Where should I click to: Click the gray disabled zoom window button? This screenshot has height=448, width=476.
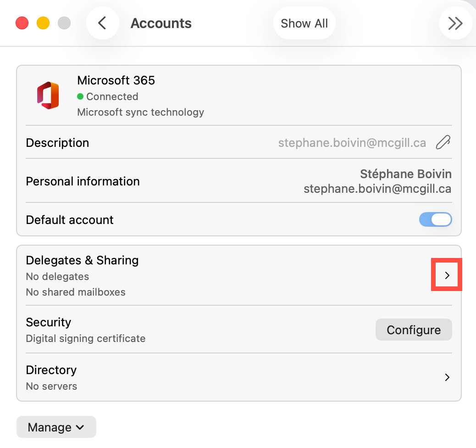tap(64, 23)
